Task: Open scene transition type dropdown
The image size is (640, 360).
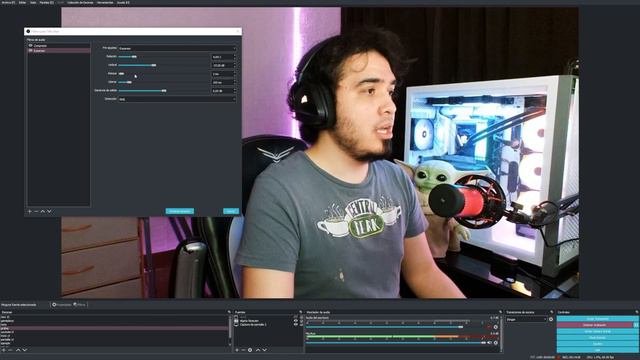Action: tap(526, 319)
